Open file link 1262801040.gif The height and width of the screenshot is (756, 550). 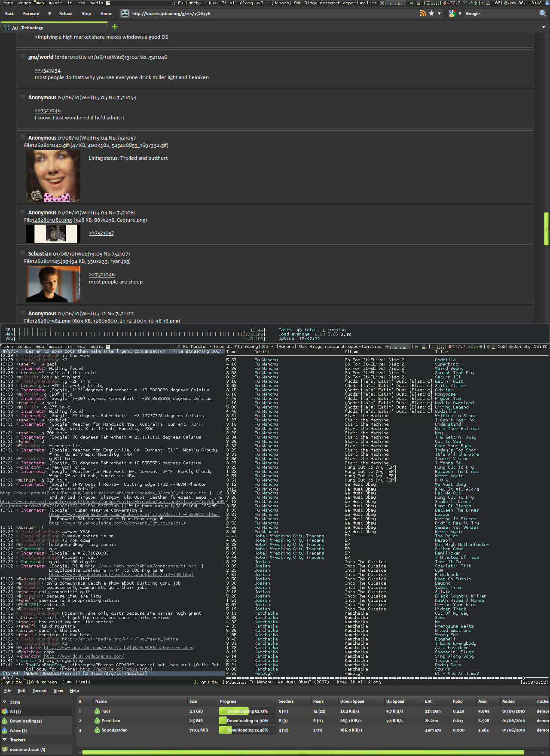(x=51, y=145)
